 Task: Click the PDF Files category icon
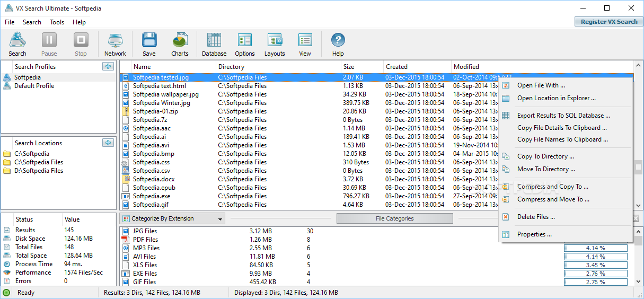pyautogui.click(x=126, y=240)
